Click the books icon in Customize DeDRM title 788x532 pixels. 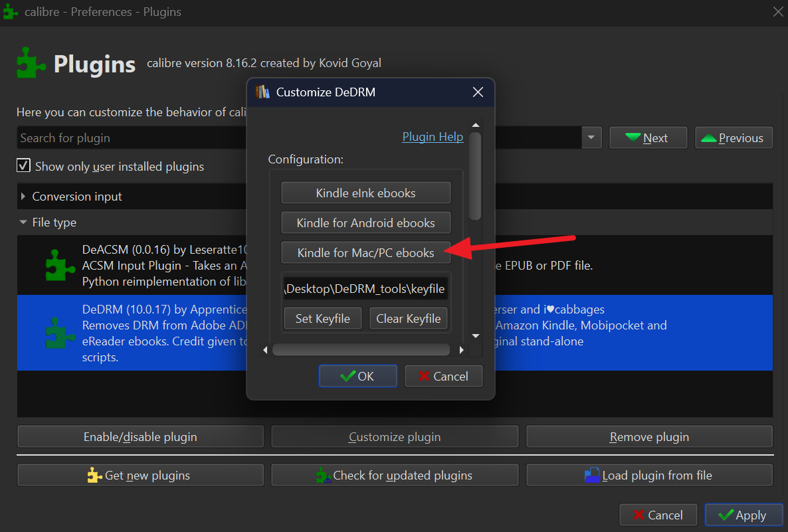coord(263,92)
